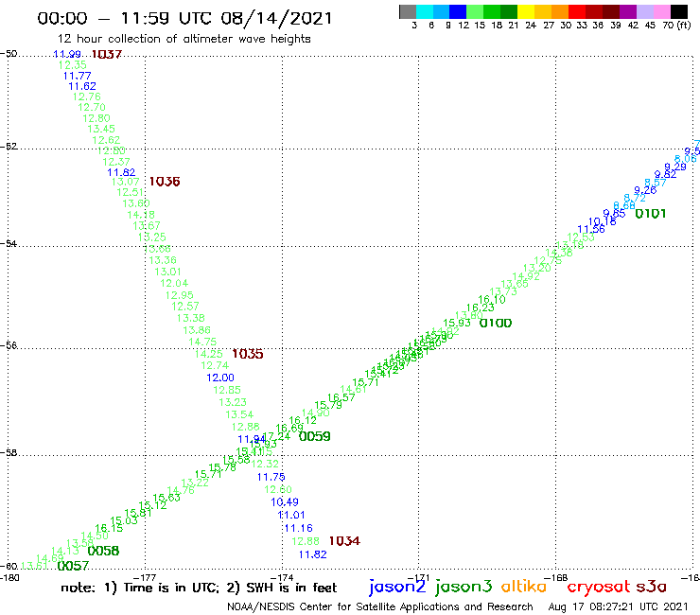Select the blue value "11.77"
Image resolution: width=700 pixels, height=615 pixels.
pos(77,76)
